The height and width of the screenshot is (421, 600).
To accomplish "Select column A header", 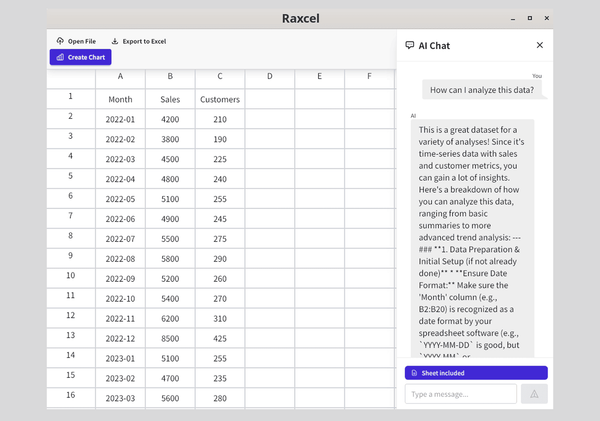I will [x=120, y=76].
